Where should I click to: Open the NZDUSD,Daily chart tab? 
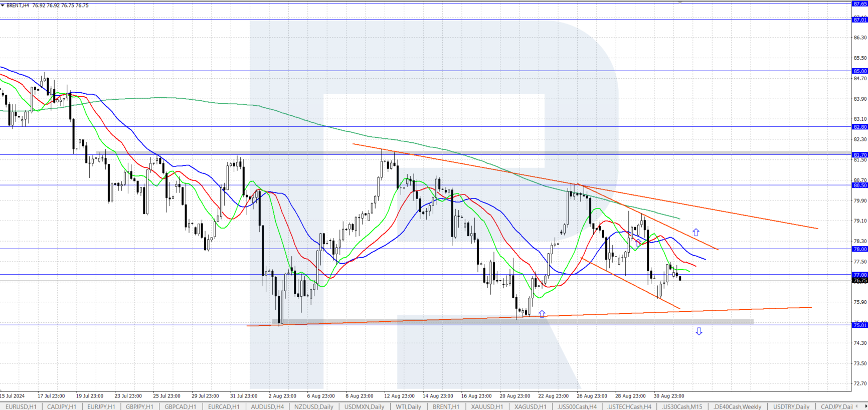click(x=314, y=406)
